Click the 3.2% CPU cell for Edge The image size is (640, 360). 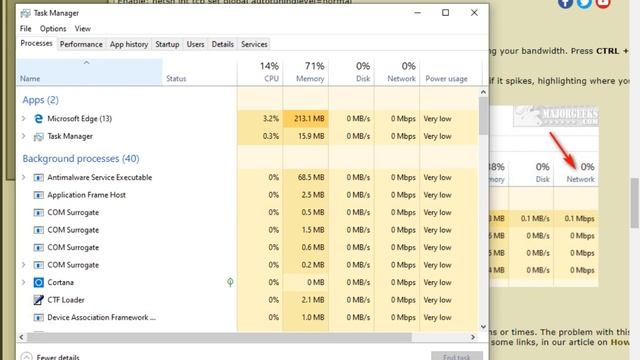[x=260, y=119]
